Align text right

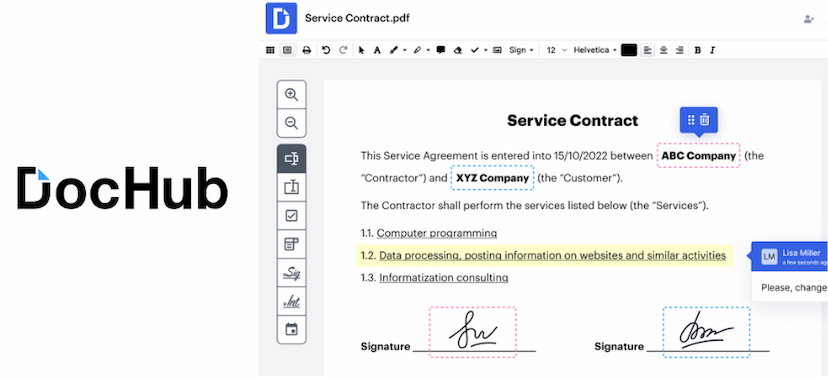pos(680,50)
